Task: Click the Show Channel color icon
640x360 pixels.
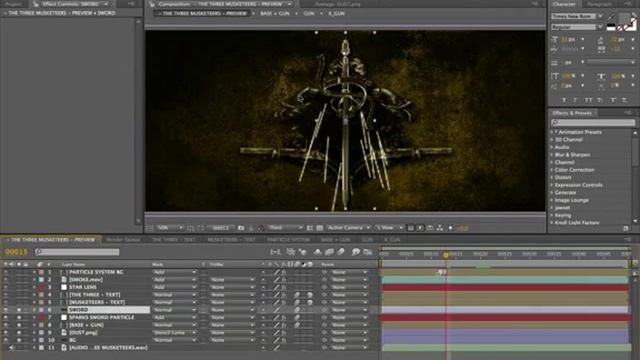Action: [260, 228]
